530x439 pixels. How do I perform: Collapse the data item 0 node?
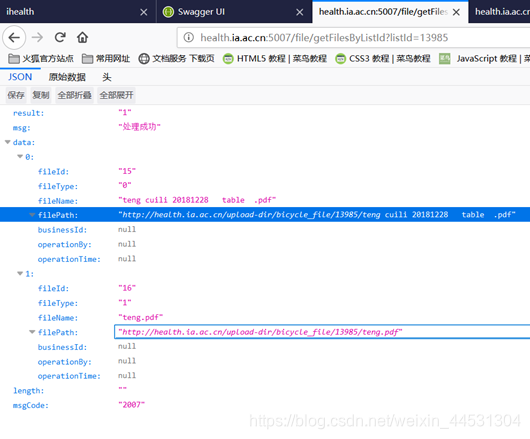click(x=20, y=156)
